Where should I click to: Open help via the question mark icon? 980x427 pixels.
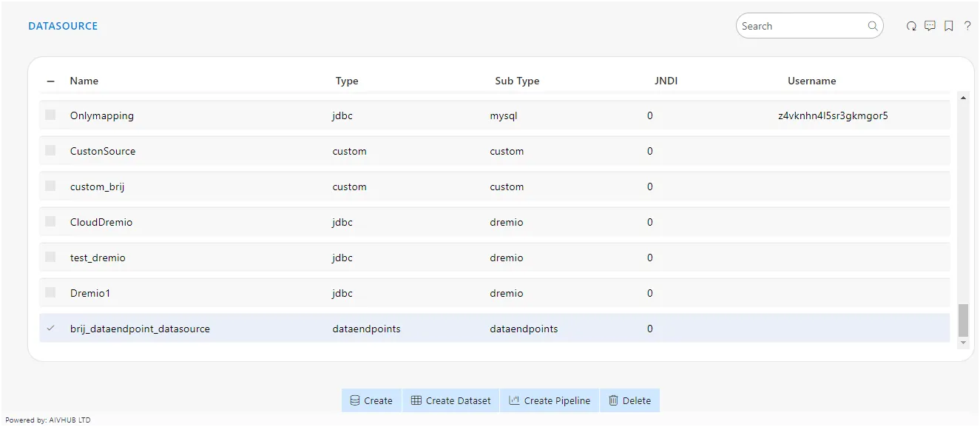point(967,26)
